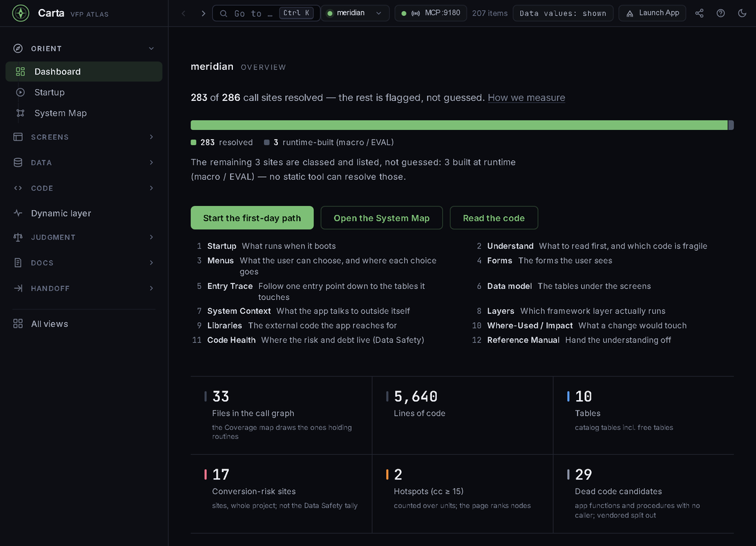Go back with the left arrow
The image size is (756, 546).
(x=184, y=14)
